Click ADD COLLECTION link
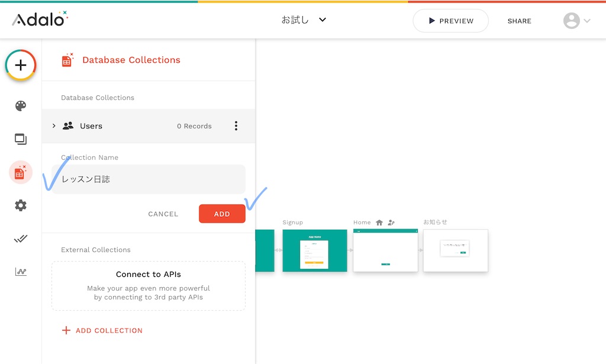The width and height of the screenshot is (606, 364). pyautogui.click(x=102, y=330)
